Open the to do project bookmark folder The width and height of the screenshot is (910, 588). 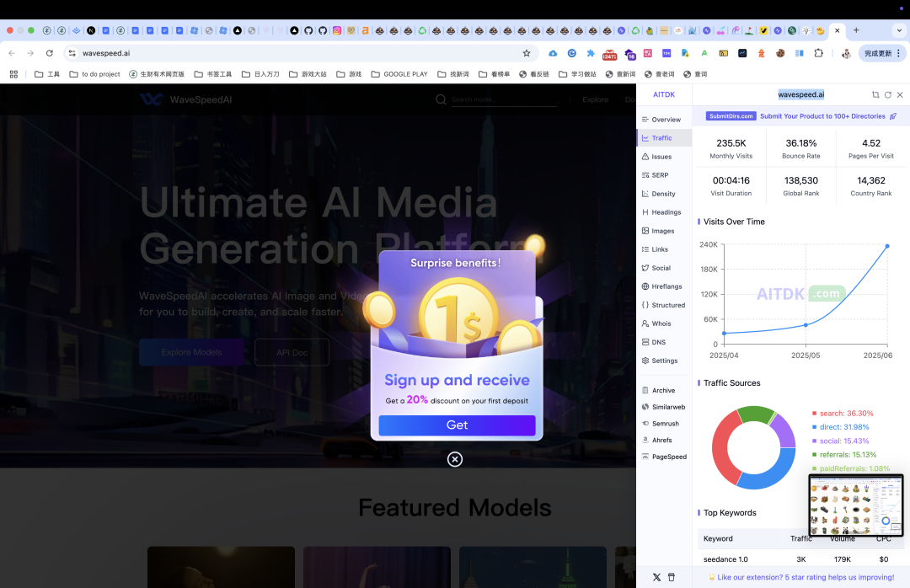tap(94, 74)
